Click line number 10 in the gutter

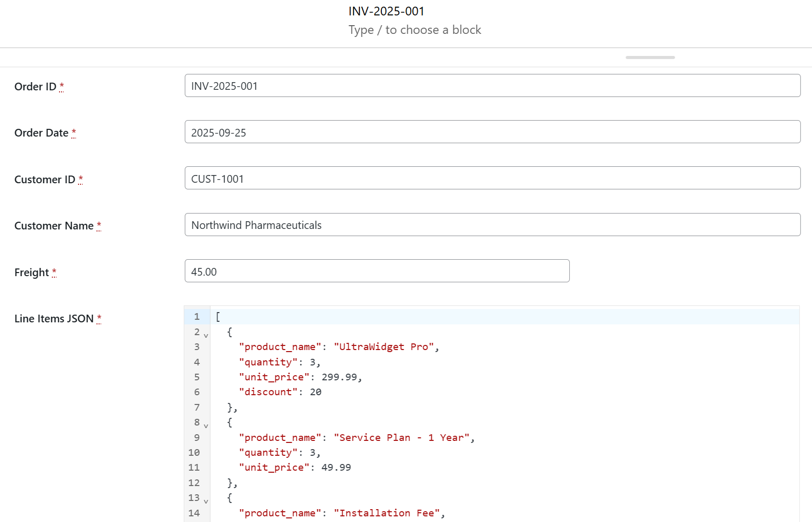[x=194, y=453]
